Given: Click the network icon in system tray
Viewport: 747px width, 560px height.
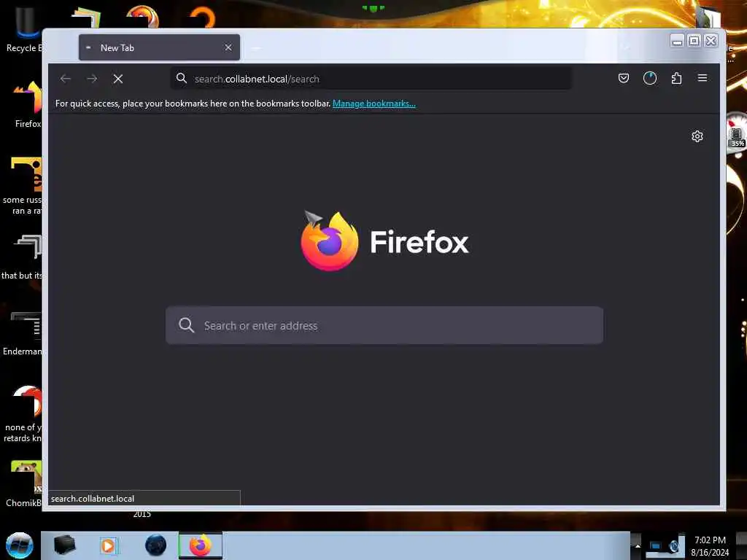Looking at the screenshot, I should coord(656,545).
